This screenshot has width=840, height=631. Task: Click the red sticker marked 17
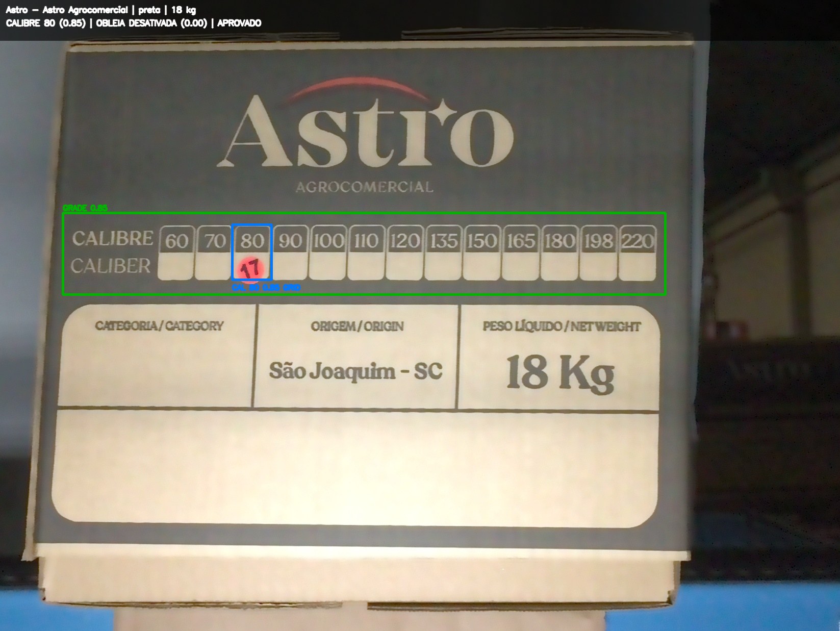[x=250, y=269]
